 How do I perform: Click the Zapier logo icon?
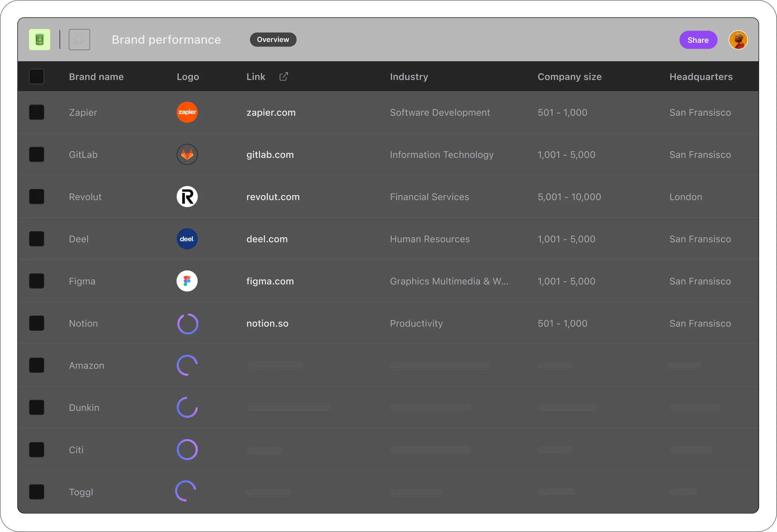[x=187, y=112]
